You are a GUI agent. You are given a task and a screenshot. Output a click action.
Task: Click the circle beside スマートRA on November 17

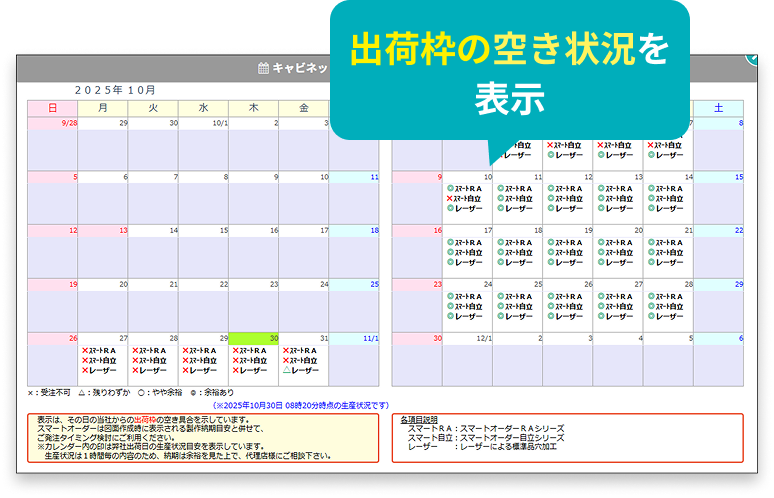coord(450,242)
